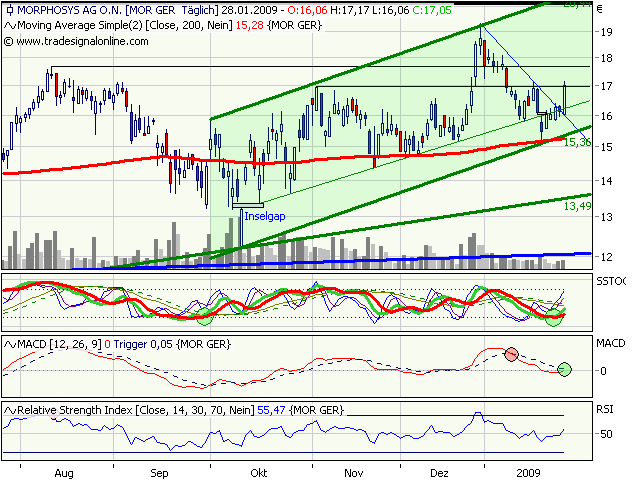The height and width of the screenshot is (480, 640).
Task: Click the Moving Average Simple line icon
Action: 9,23
